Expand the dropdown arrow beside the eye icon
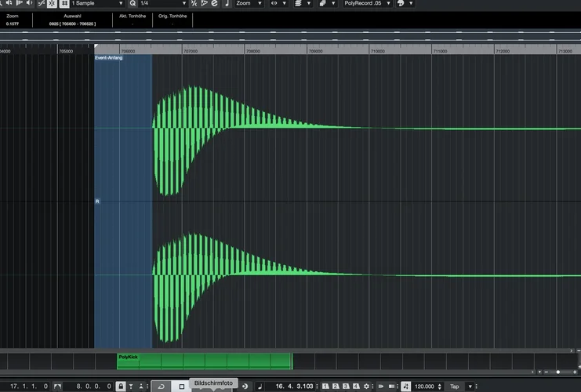 [x=284, y=3]
